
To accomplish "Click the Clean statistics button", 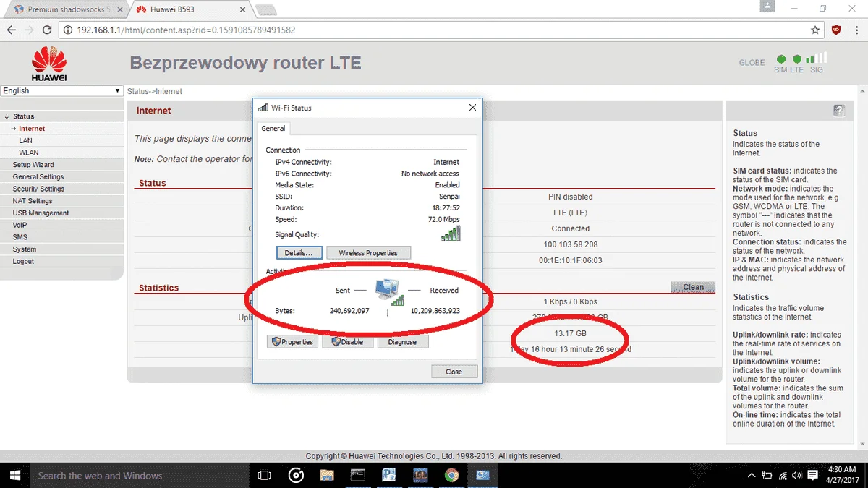I will tap(693, 287).
